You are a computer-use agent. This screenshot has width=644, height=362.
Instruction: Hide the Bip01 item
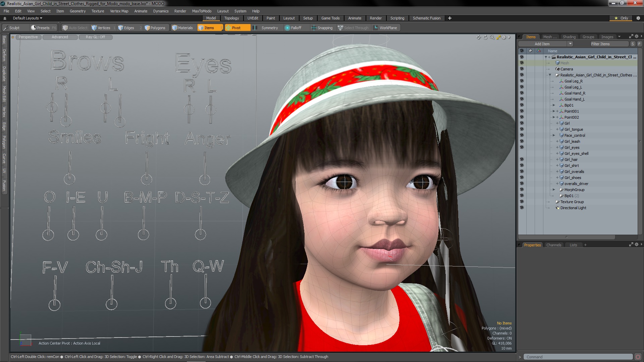point(522,105)
